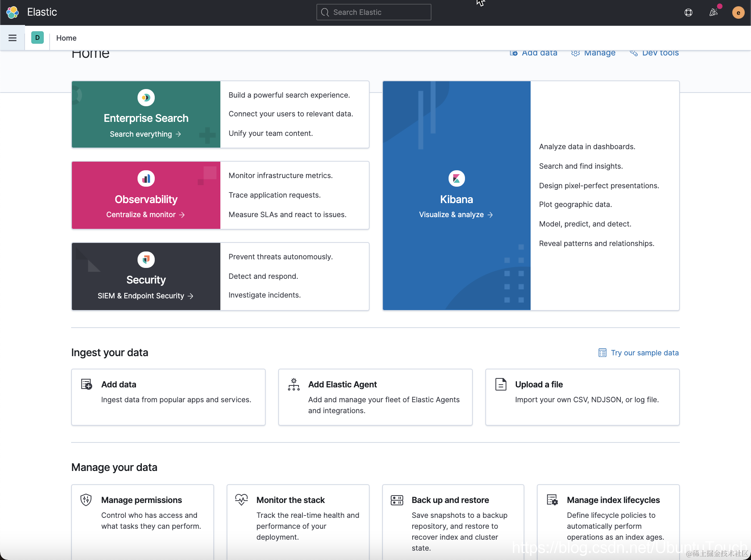
Task: Open the help menu icon
Action: click(x=688, y=12)
